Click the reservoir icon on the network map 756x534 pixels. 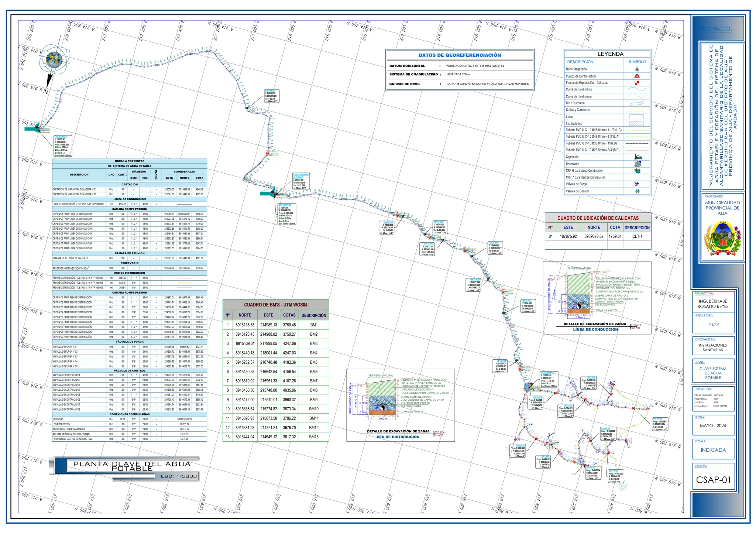coord(528,387)
